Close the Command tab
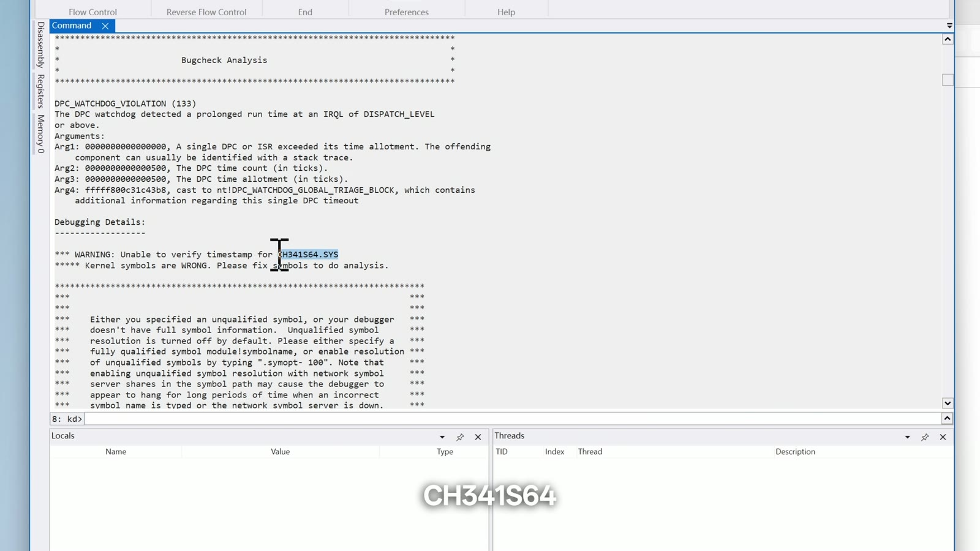The image size is (980, 551). click(x=105, y=26)
